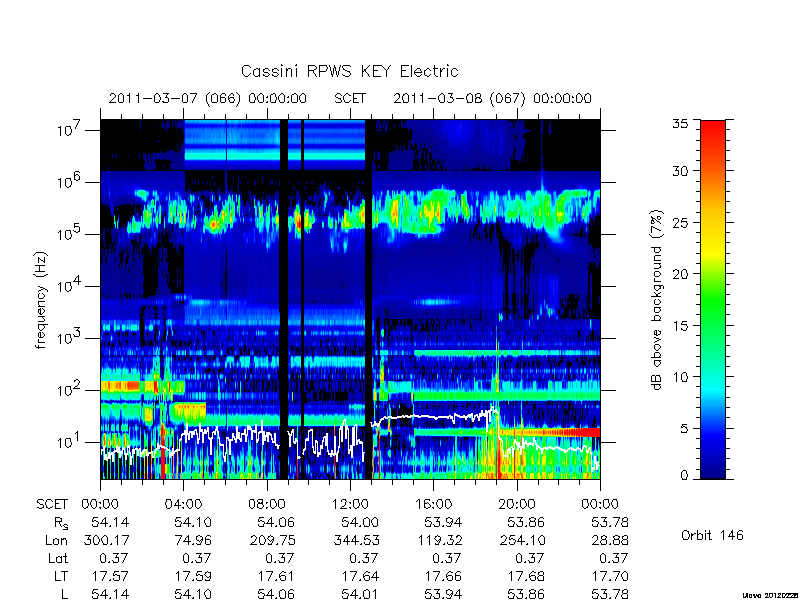Click the SCET row header below the plot
This screenshot has height=600, width=800.
52,505
